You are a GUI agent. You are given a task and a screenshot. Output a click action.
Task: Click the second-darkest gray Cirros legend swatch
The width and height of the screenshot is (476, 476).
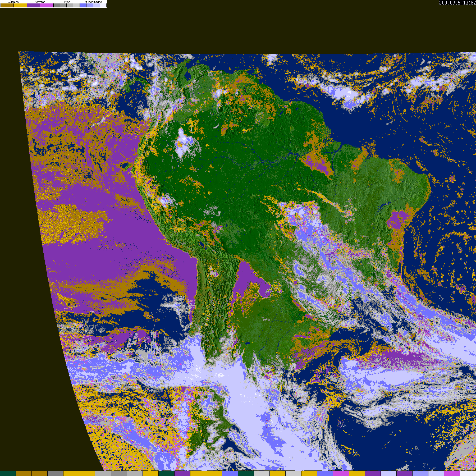pos(63,6)
